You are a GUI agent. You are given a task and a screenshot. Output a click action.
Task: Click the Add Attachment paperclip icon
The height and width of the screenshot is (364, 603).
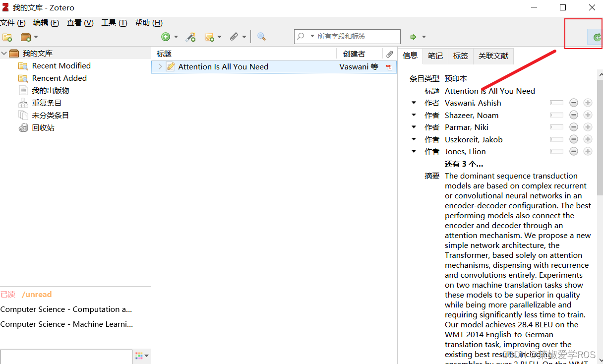[x=234, y=37]
